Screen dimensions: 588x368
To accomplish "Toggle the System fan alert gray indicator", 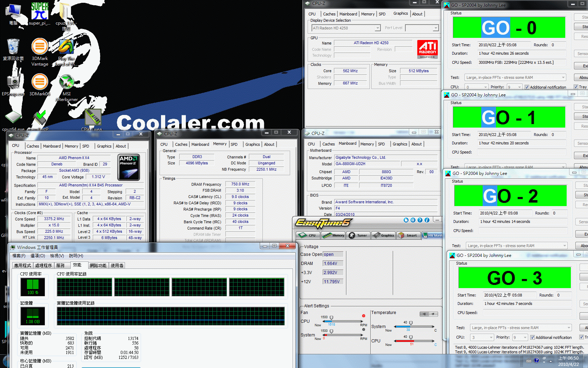I will pyautogui.click(x=364, y=329).
